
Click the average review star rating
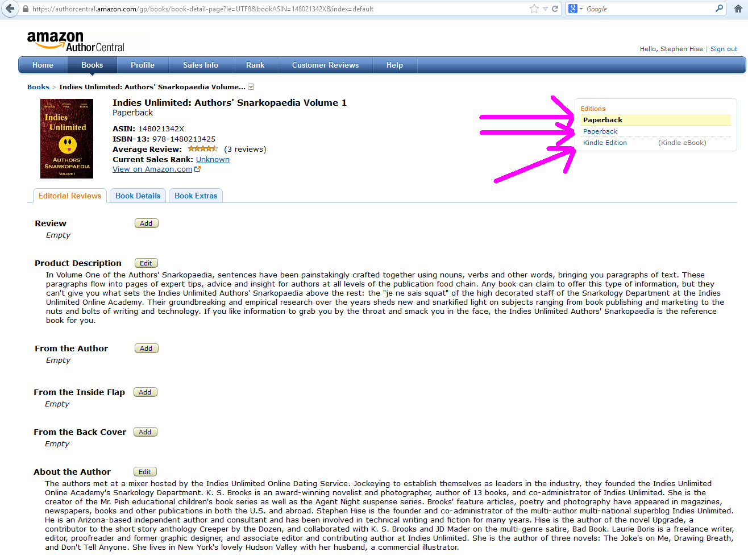[x=203, y=149]
